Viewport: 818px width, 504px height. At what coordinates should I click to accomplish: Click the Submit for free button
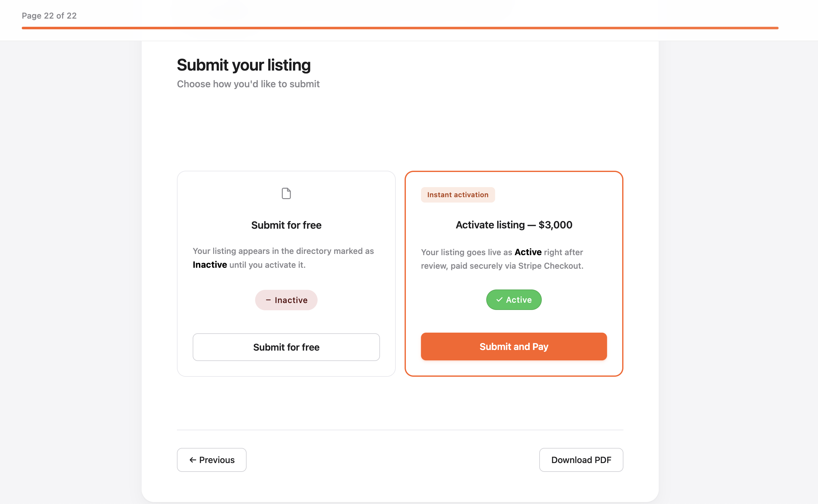click(x=286, y=347)
